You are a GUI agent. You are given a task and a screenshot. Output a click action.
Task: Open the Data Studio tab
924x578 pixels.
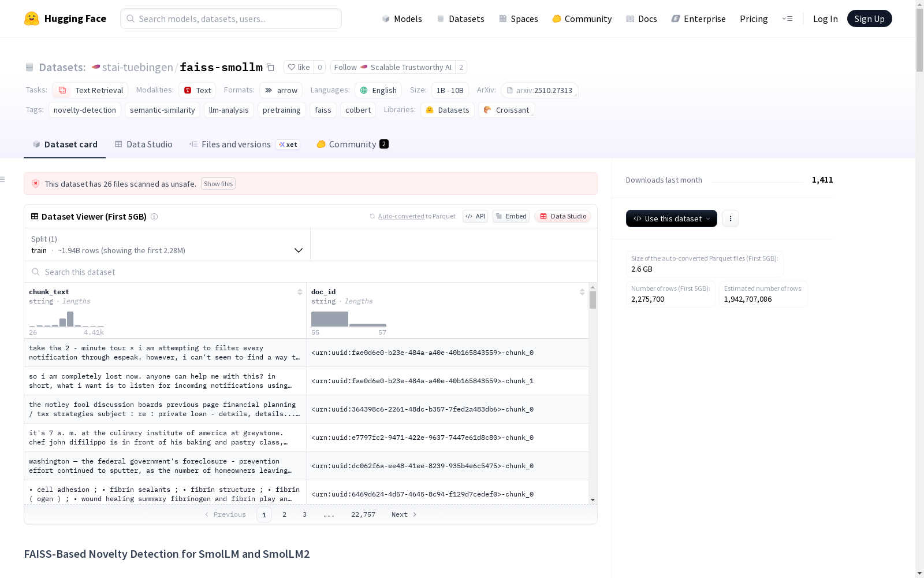pos(144,144)
